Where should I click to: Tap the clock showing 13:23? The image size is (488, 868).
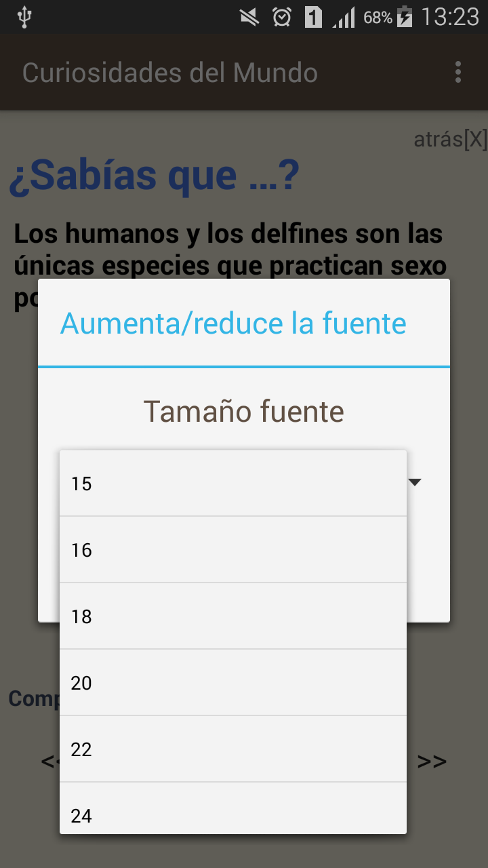450,17
